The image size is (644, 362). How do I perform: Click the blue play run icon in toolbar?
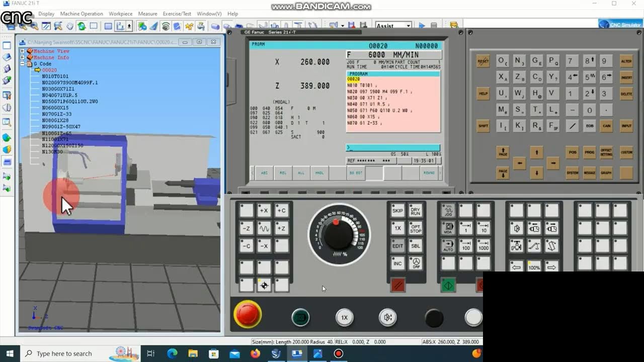tap(422, 26)
